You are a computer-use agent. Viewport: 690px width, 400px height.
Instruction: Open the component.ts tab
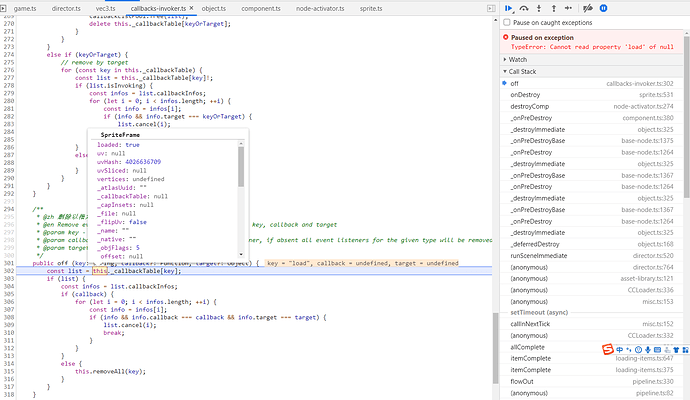tap(261, 8)
